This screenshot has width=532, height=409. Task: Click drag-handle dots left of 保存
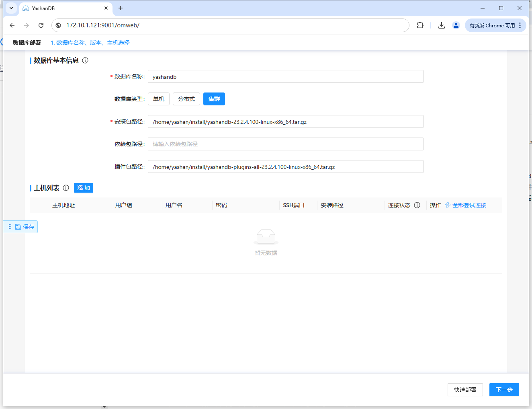pyautogui.click(x=10, y=227)
